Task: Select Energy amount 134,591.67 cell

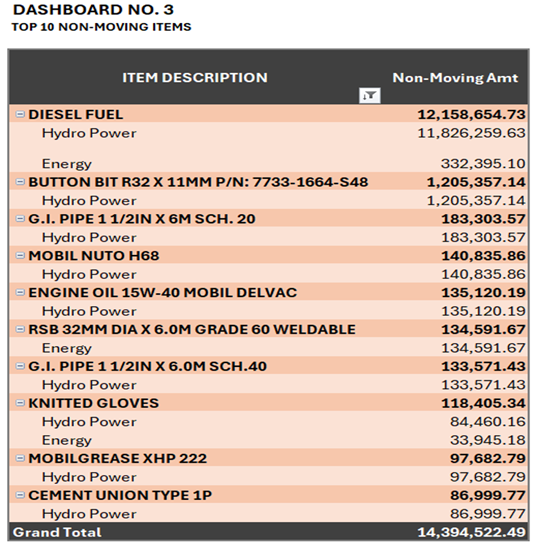Action: [x=483, y=348]
